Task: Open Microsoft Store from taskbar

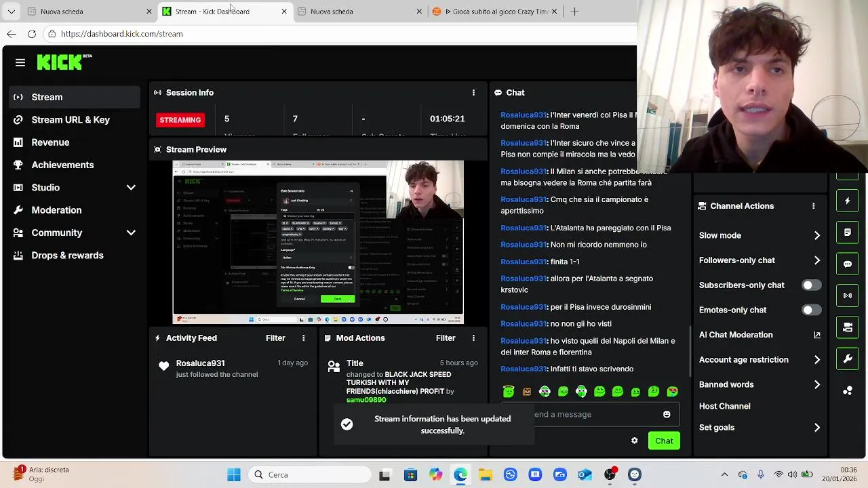Action: click(410, 475)
